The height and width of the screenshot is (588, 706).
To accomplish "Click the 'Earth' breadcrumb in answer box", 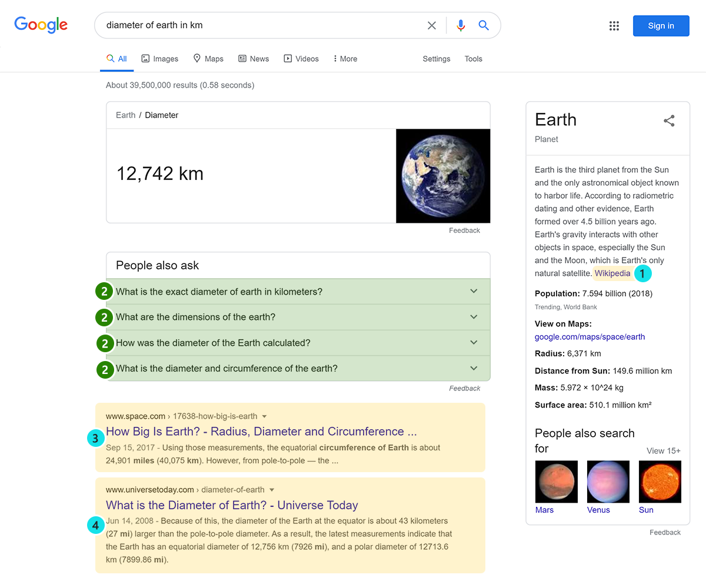I will click(x=126, y=115).
